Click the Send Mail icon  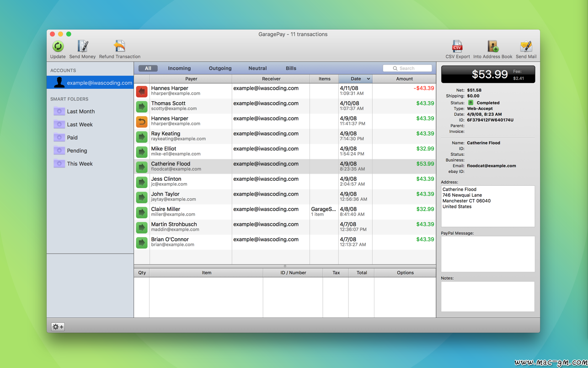(x=526, y=46)
